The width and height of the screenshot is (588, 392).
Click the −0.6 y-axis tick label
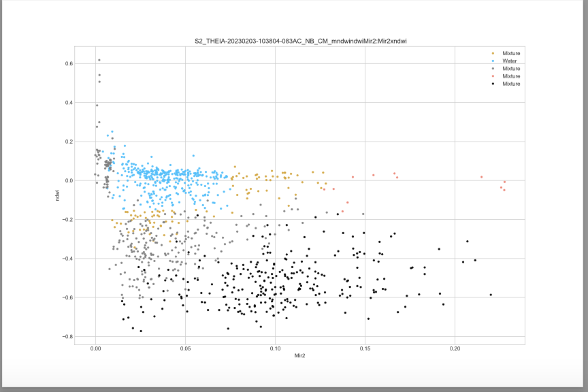tap(67, 298)
